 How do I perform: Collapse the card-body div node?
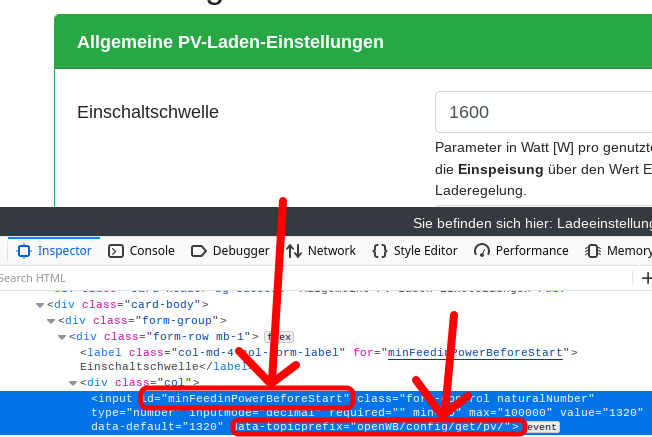click(40, 305)
